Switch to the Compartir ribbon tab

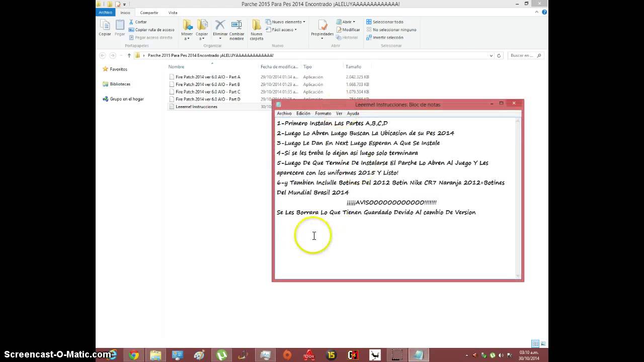149,13
